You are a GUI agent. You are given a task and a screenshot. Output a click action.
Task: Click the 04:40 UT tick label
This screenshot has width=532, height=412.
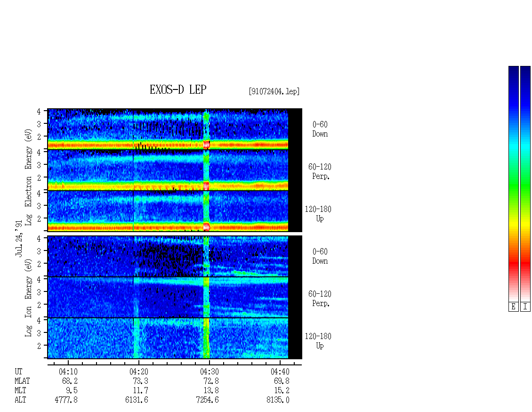pos(280,372)
